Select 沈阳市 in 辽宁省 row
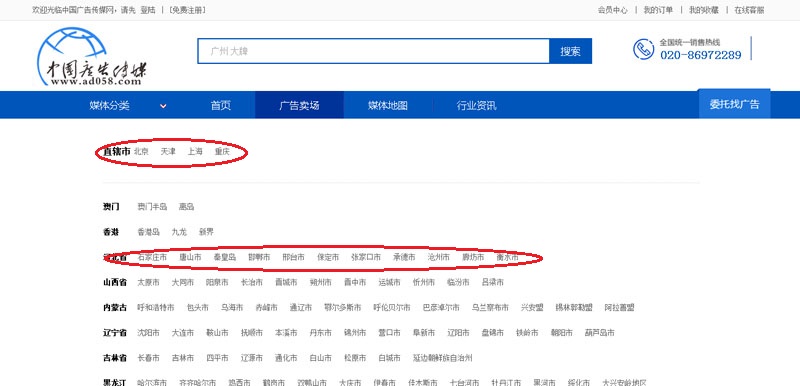Image resolution: width=800 pixels, height=386 pixels. click(148, 333)
